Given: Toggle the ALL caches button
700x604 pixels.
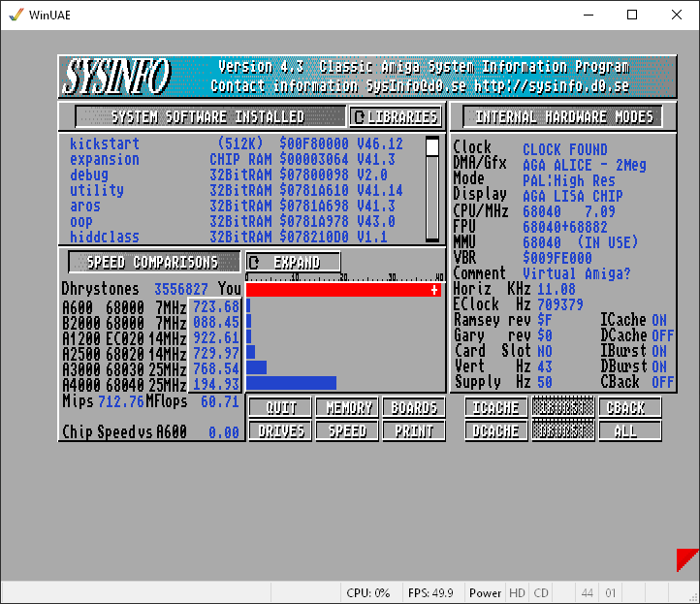Looking at the screenshot, I should [630, 430].
